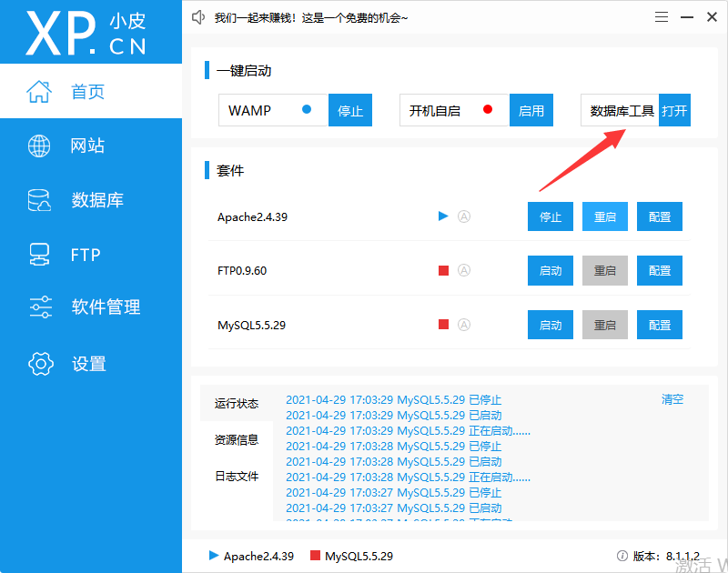
Task: Open FTP0.9.60 配置 settings
Action: (660, 270)
